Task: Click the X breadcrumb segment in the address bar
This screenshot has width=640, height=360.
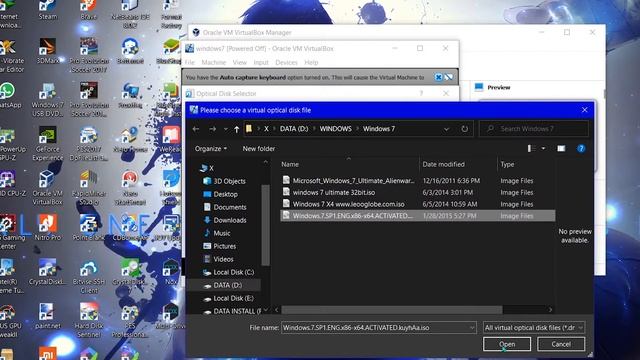Action: click(x=266, y=129)
